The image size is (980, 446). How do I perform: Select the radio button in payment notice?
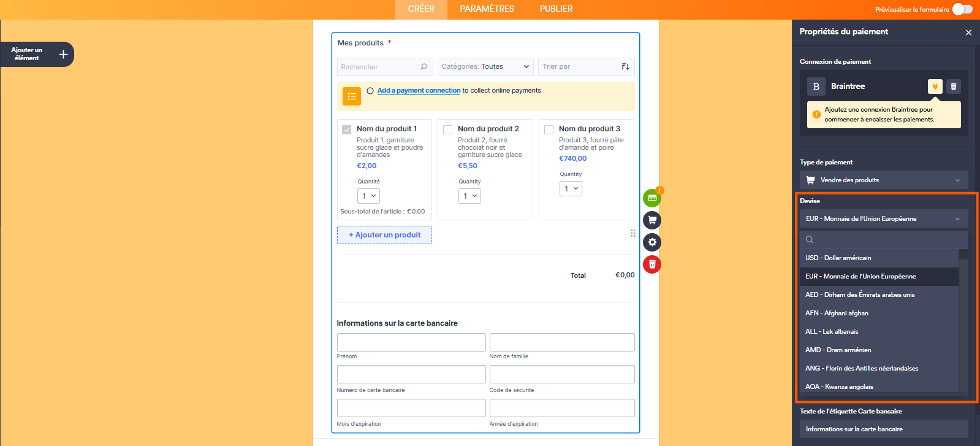[370, 91]
